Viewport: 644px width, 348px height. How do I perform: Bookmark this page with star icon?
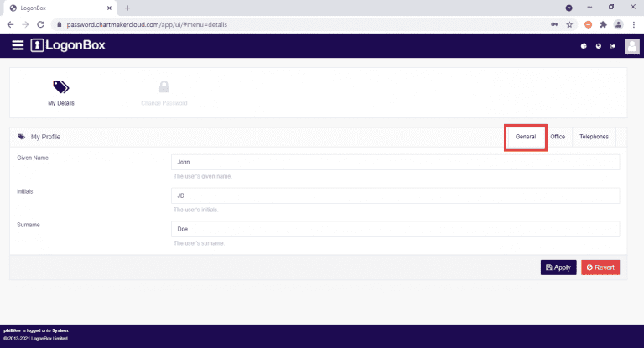coord(569,24)
